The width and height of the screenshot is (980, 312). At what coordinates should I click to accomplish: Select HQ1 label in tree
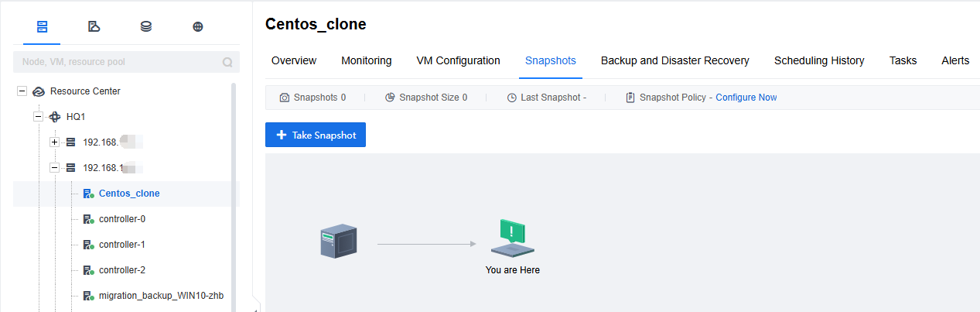pyautogui.click(x=76, y=117)
